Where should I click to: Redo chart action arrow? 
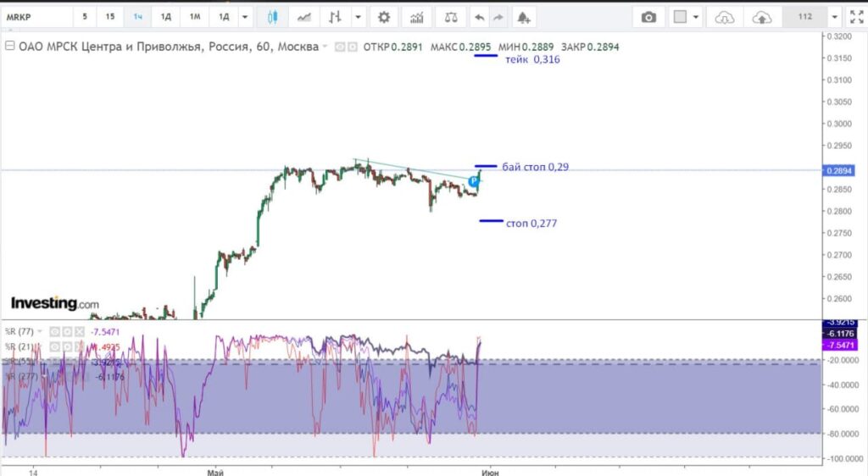[x=498, y=18]
